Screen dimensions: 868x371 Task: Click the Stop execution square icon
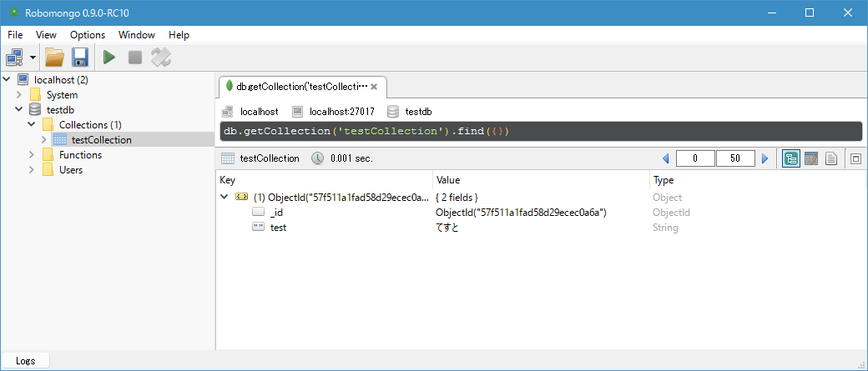click(135, 57)
